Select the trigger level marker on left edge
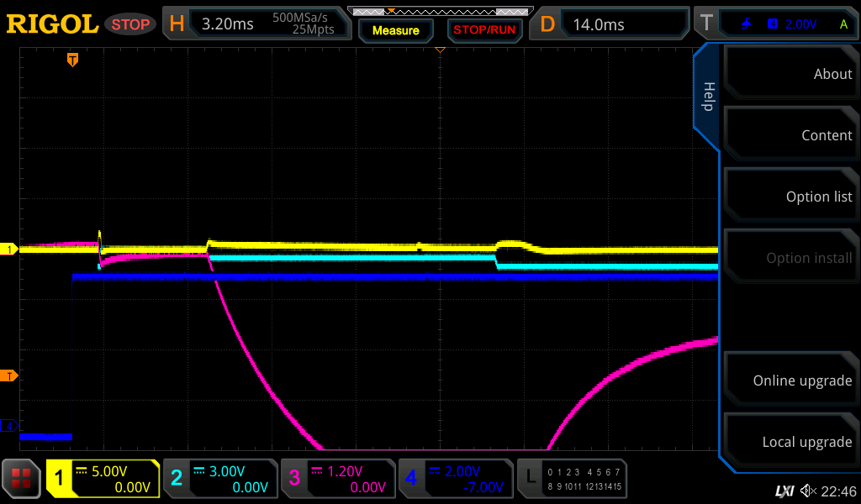 coord(10,375)
